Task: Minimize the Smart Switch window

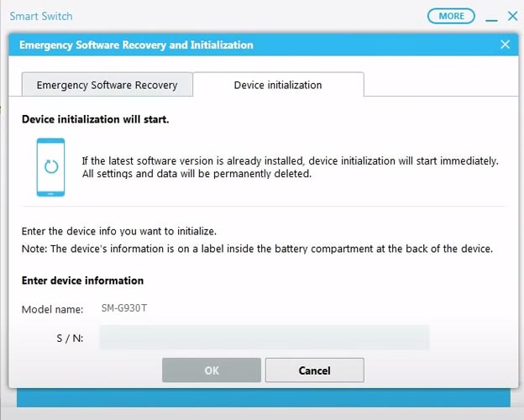Action: (x=491, y=20)
